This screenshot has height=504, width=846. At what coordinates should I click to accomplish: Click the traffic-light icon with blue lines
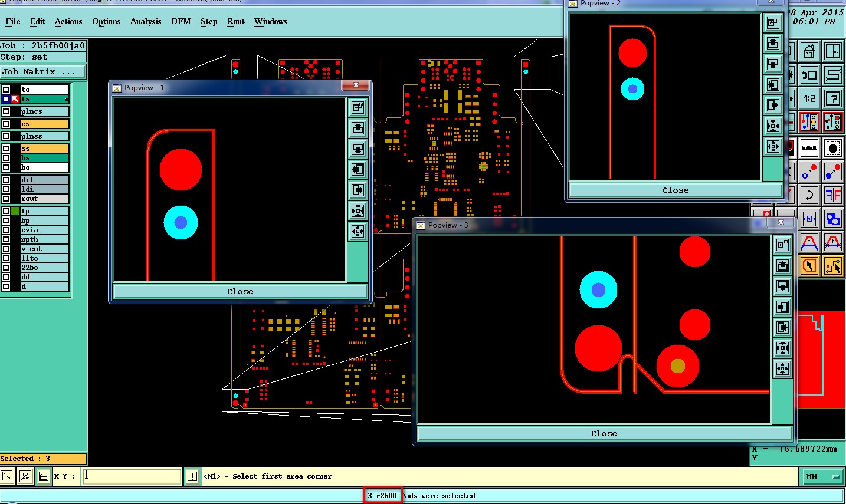click(x=809, y=122)
